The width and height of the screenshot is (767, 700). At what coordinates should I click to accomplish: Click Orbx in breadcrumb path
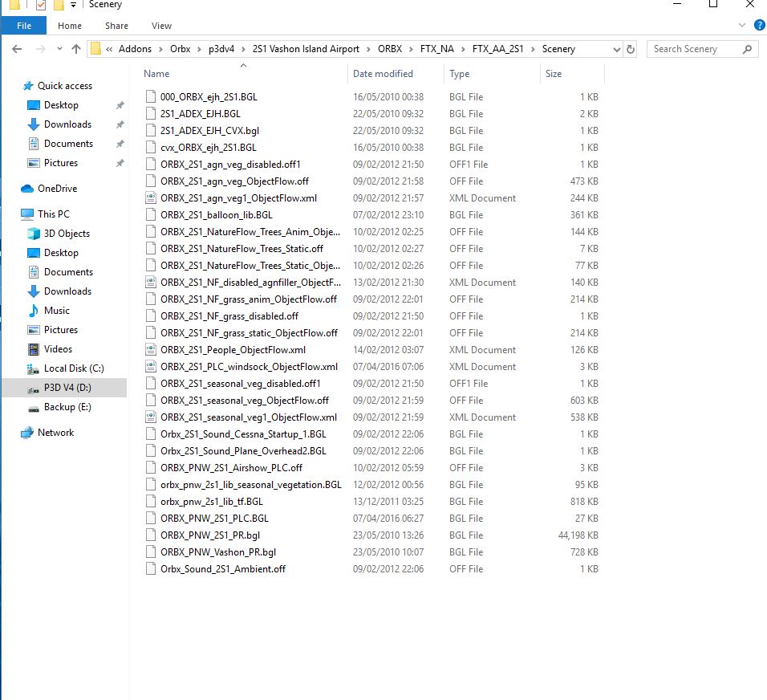180,49
